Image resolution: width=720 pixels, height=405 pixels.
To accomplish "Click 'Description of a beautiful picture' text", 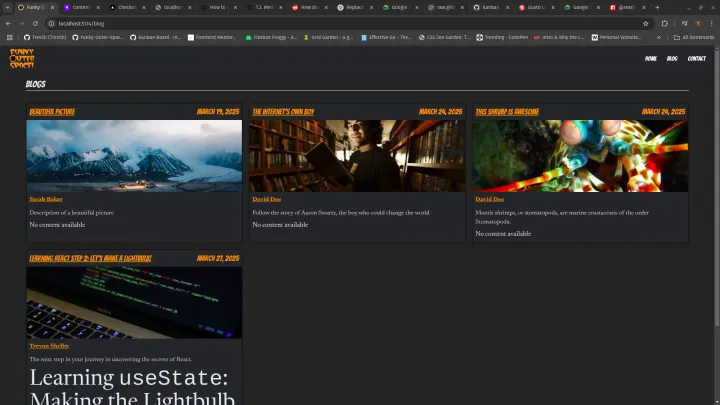I will pyautogui.click(x=72, y=213).
